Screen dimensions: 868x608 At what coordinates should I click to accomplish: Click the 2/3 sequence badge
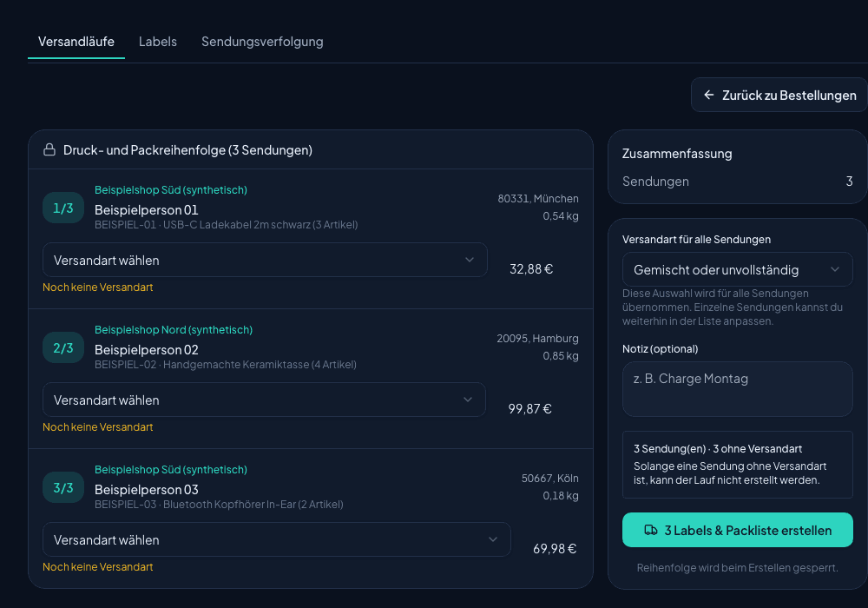pos(63,347)
